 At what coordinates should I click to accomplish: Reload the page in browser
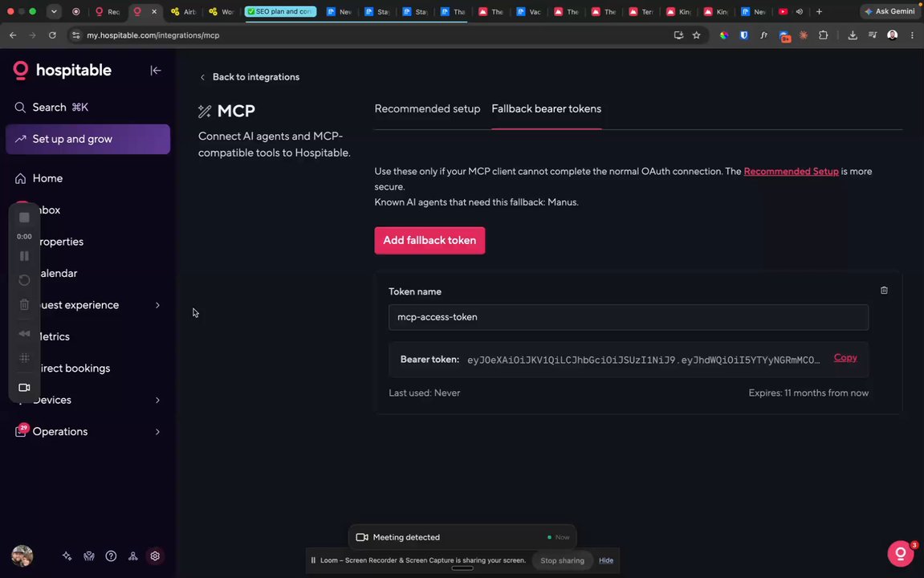point(52,35)
